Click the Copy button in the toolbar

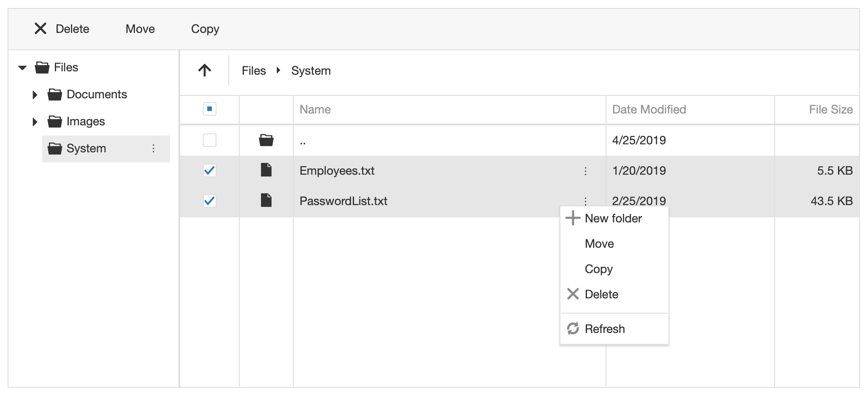pyautogui.click(x=205, y=28)
